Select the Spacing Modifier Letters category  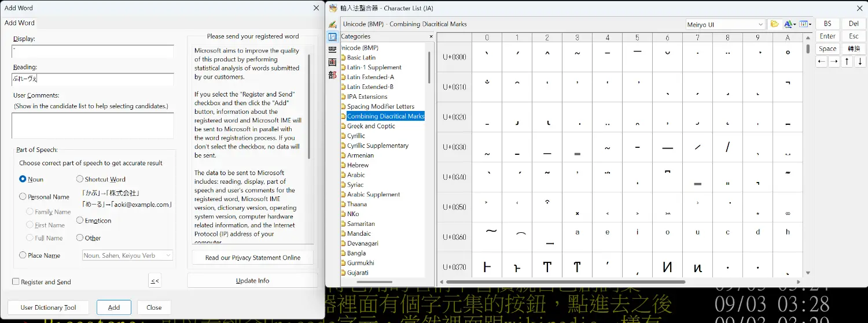tap(381, 106)
